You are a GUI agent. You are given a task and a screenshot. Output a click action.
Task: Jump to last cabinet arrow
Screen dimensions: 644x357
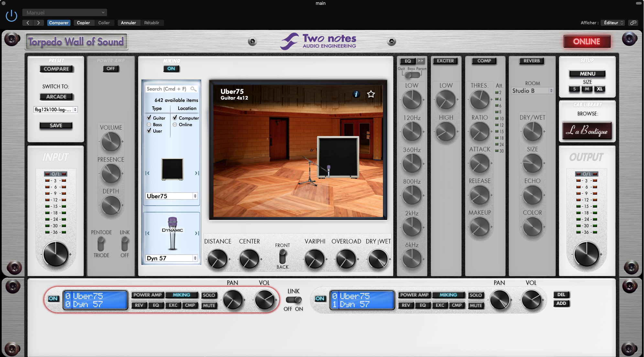pyautogui.click(x=197, y=173)
